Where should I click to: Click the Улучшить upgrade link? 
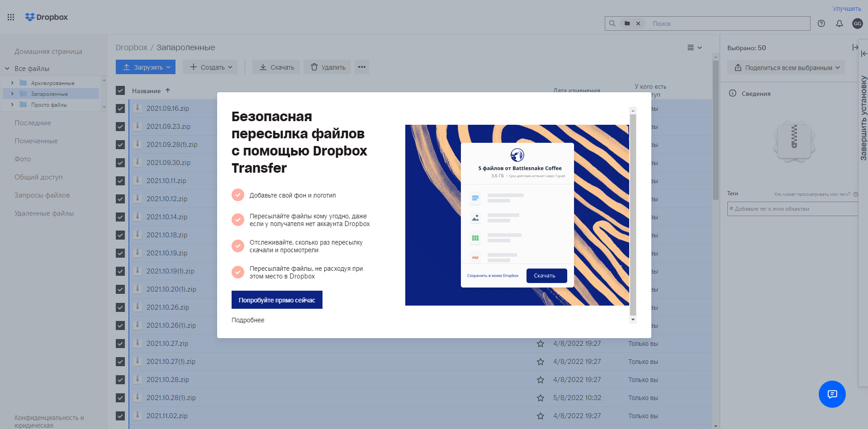[847, 9]
